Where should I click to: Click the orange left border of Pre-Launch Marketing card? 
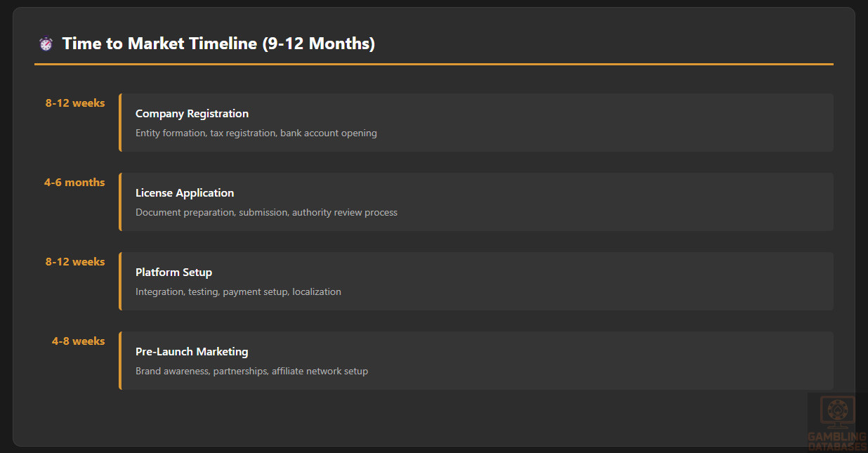click(x=120, y=360)
